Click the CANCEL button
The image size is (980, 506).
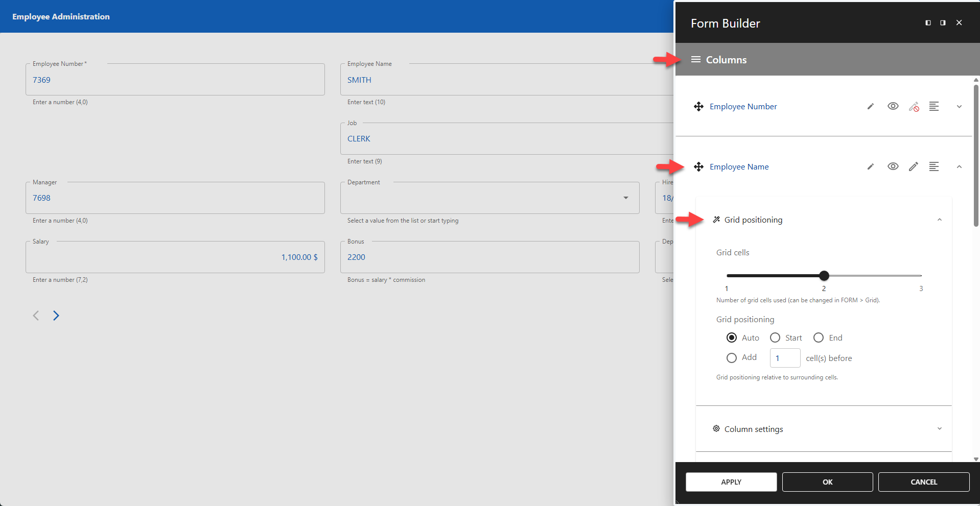click(x=924, y=481)
